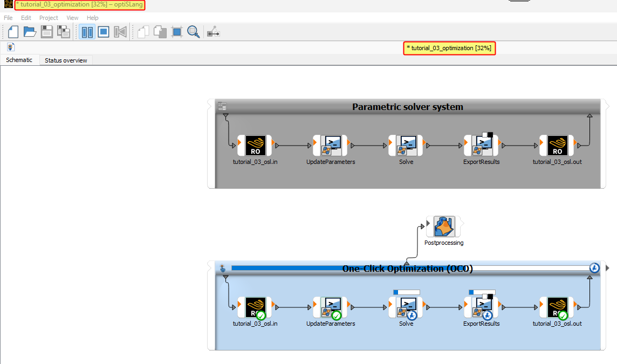The width and height of the screenshot is (617, 364).
Task: Click the node connection toolbar icon
Action: [213, 32]
